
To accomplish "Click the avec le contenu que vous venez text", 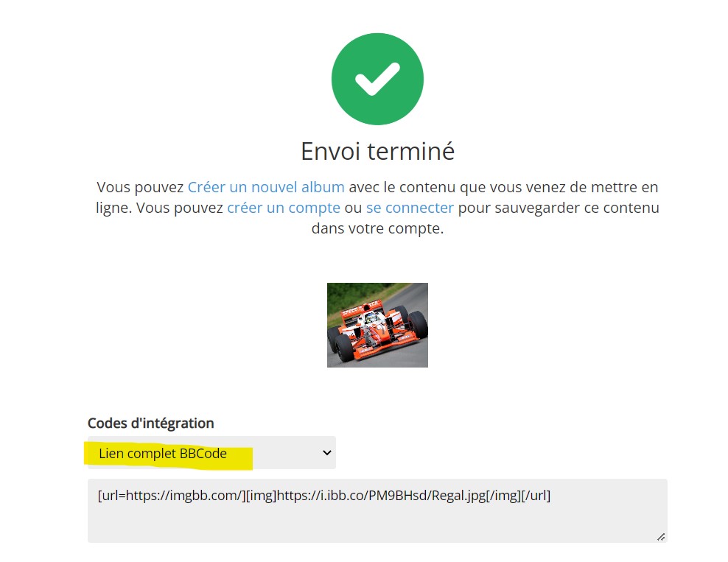I will [x=468, y=187].
